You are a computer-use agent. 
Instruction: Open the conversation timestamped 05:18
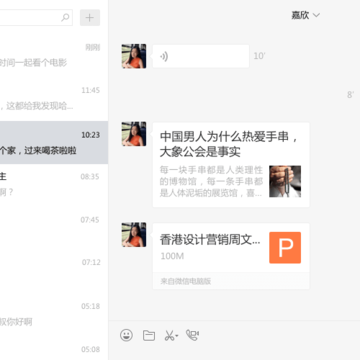54,315
